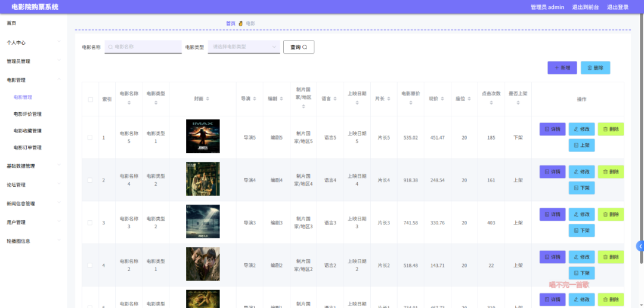644x308 pixels.
Task: Click the price cell 535.02
Action: pos(411,138)
